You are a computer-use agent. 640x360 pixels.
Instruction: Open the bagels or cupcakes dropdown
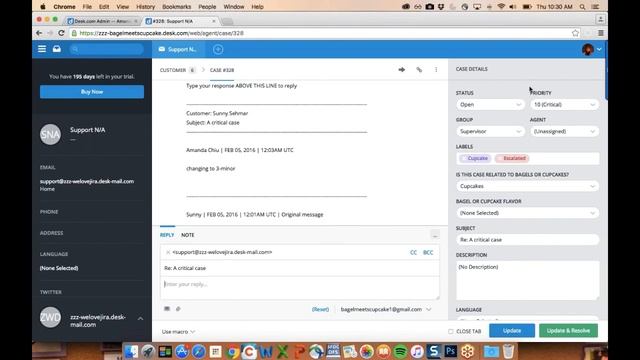coord(527,186)
